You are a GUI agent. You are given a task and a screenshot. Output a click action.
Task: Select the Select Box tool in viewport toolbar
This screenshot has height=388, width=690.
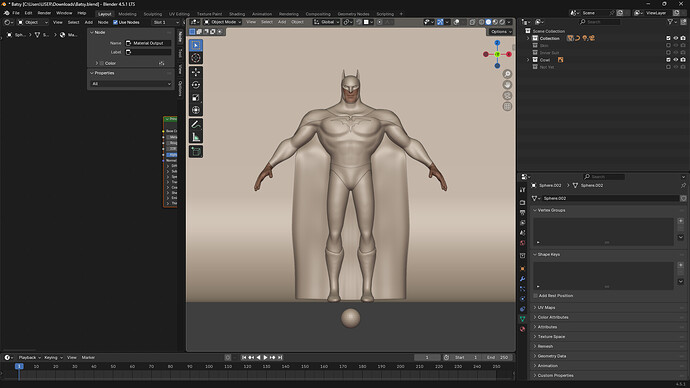[196, 45]
